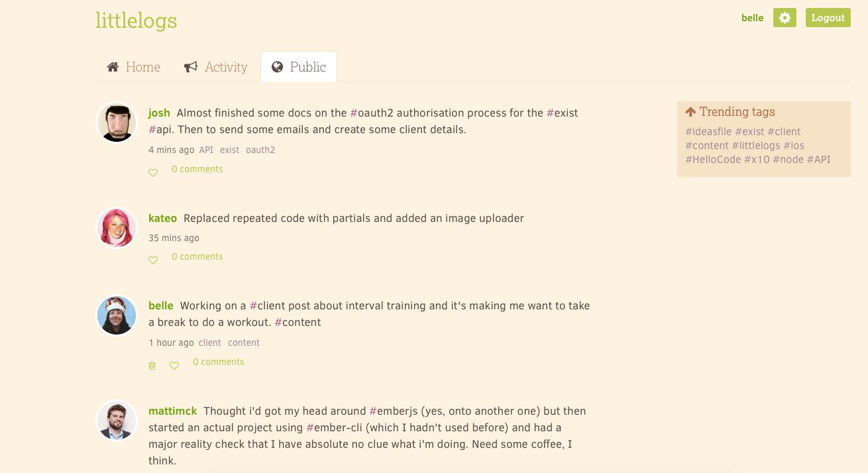Image resolution: width=868 pixels, height=473 pixels.
Task: Open belle username link in header
Action: (753, 18)
